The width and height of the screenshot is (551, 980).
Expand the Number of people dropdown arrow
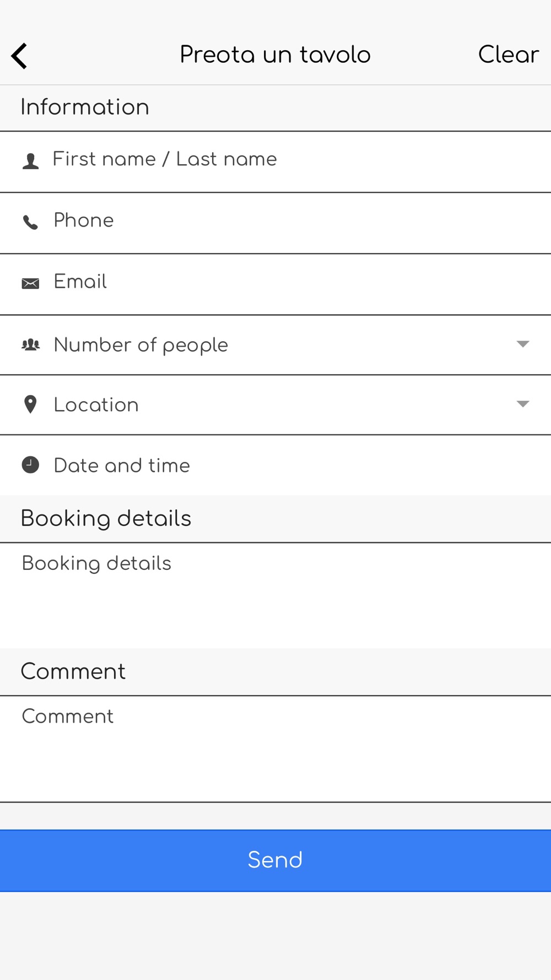[x=523, y=344]
